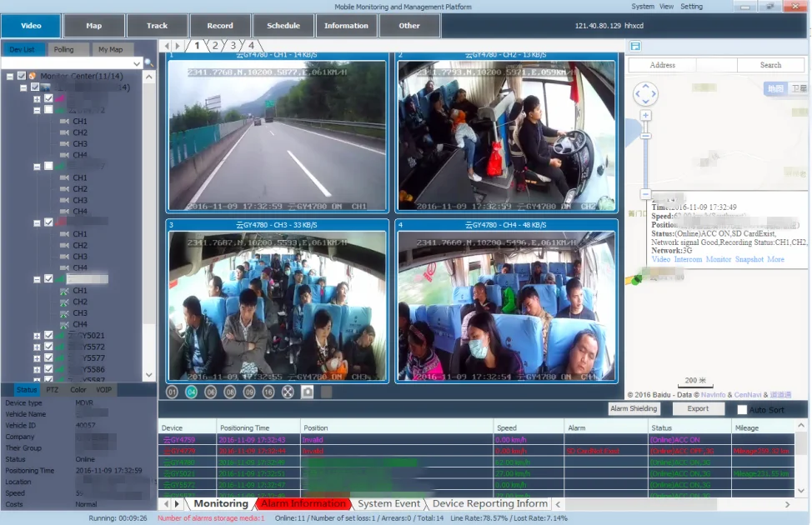Expand the GY5586 tree entry
Screen dimensions: 812x525
pos(37,368)
